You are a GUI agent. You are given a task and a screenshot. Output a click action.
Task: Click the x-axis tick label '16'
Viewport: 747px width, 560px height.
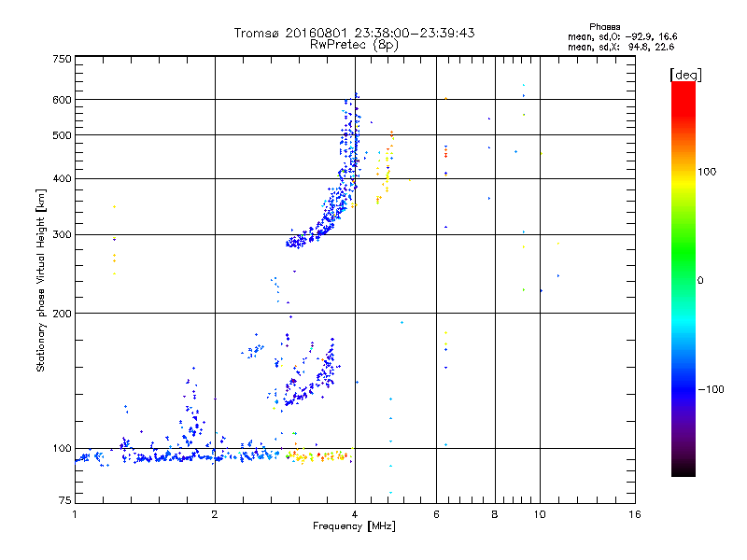click(x=635, y=514)
